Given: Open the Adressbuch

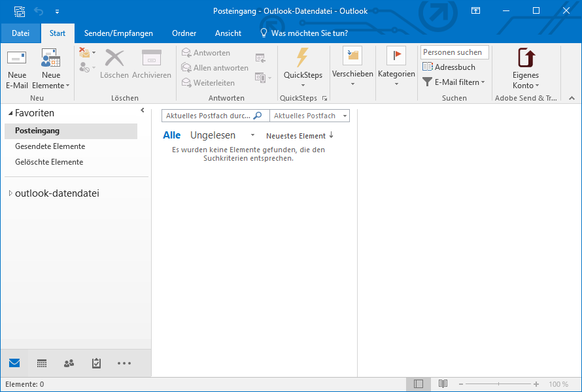Looking at the screenshot, I should click(449, 67).
